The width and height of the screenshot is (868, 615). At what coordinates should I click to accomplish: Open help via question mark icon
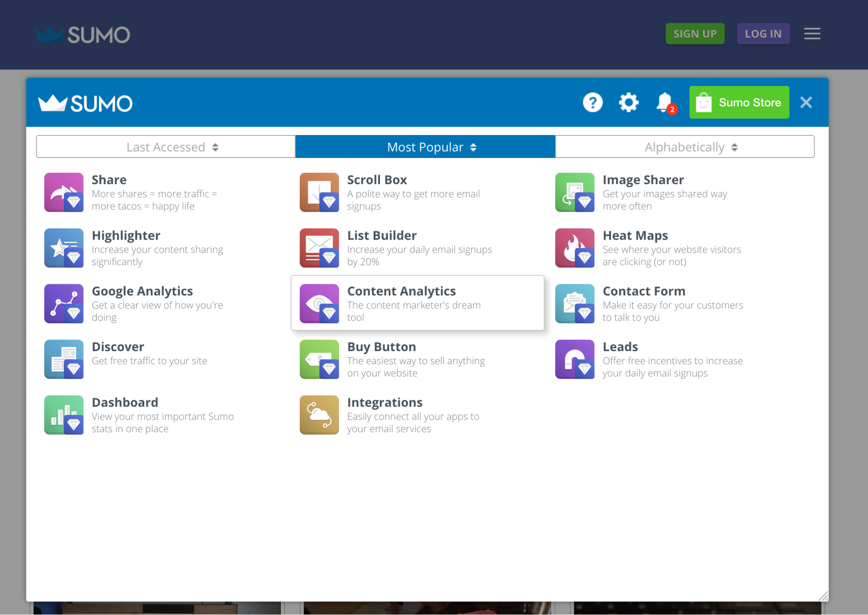592,102
